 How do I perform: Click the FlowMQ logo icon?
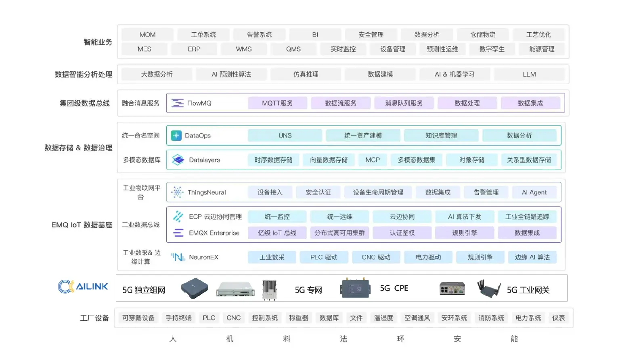coord(178,103)
